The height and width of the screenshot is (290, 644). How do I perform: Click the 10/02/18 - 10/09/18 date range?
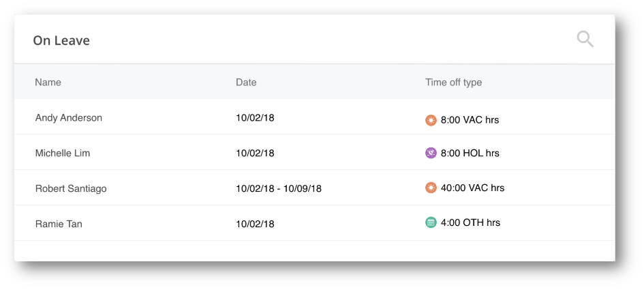(x=279, y=188)
